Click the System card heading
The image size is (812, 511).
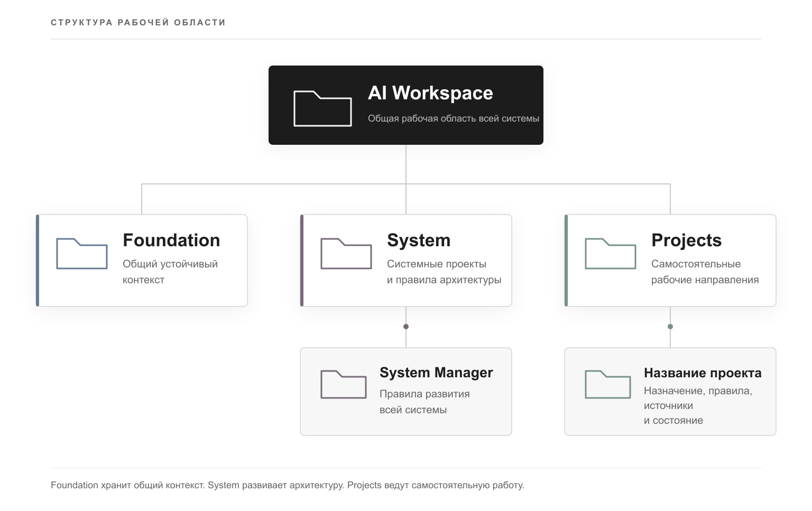point(419,240)
